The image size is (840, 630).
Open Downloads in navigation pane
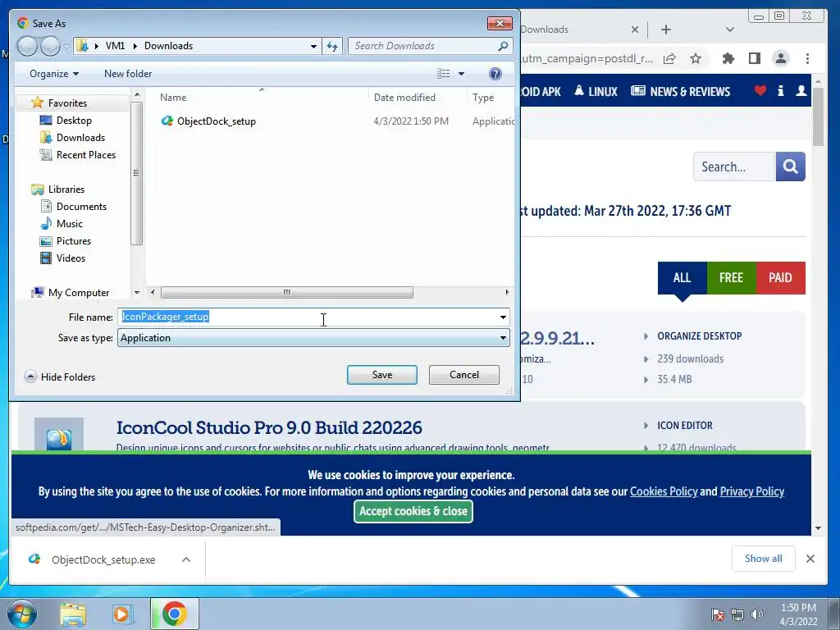pyautogui.click(x=80, y=138)
